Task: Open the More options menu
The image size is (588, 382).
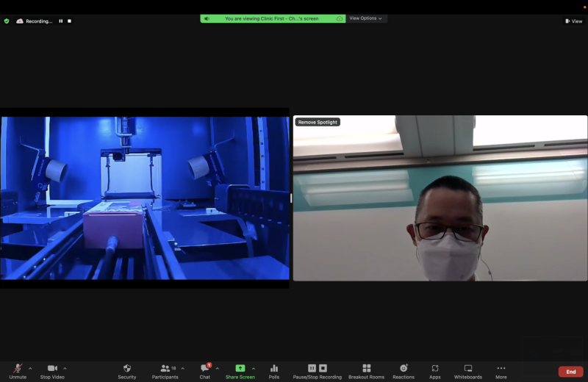Action: 501,372
